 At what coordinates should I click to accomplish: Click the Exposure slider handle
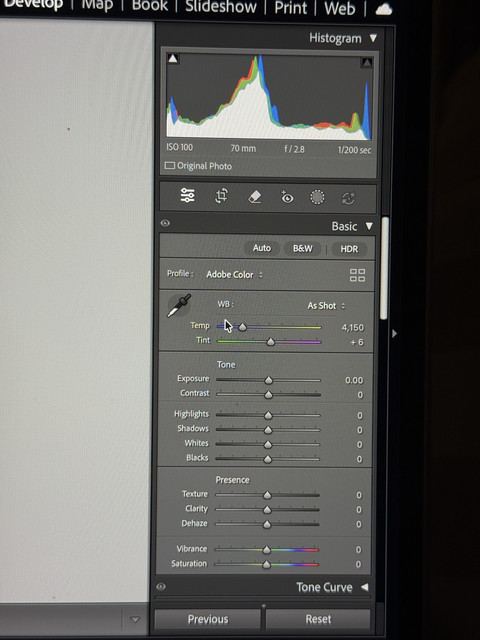pyautogui.click(x=269, y=380)
